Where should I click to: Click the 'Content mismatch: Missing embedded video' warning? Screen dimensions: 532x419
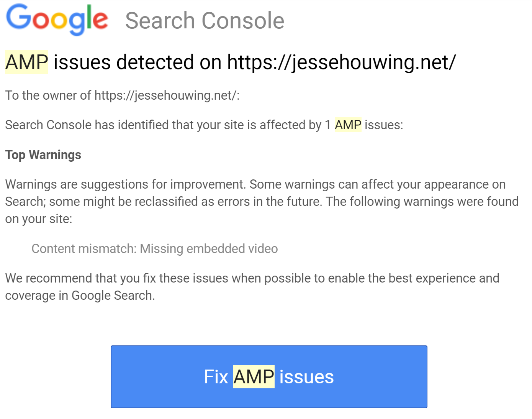click(155, 248)
